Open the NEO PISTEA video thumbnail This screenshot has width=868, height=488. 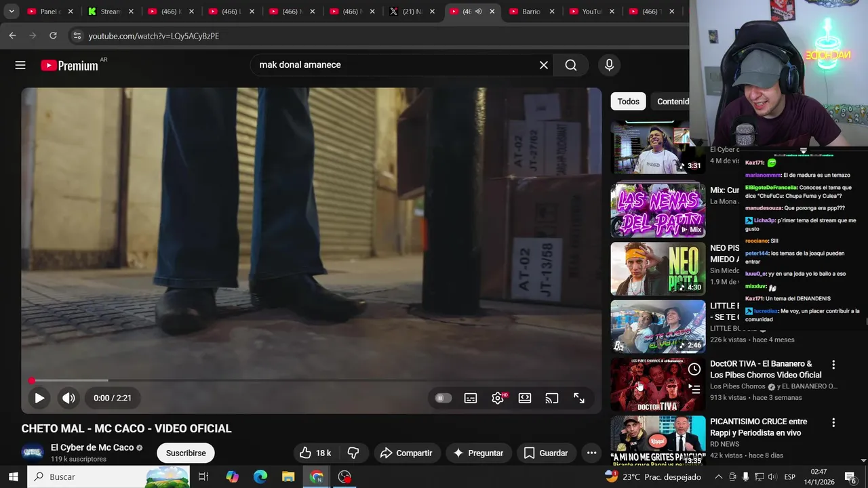(658, 268)
